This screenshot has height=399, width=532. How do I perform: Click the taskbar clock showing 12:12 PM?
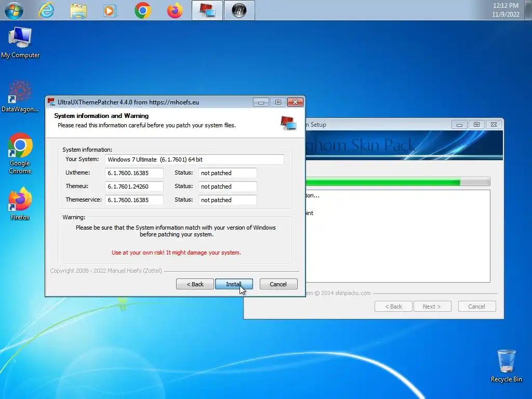(x=506, y=10)
